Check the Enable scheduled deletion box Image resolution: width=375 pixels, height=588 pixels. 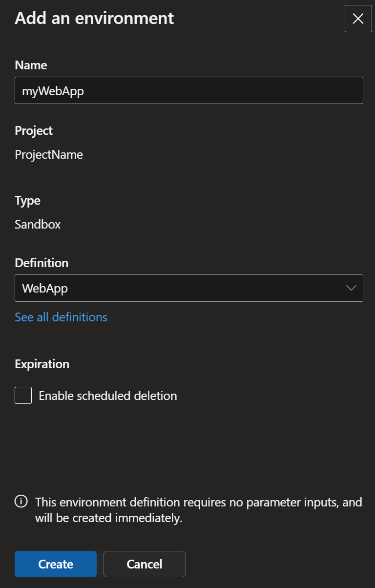23,396
